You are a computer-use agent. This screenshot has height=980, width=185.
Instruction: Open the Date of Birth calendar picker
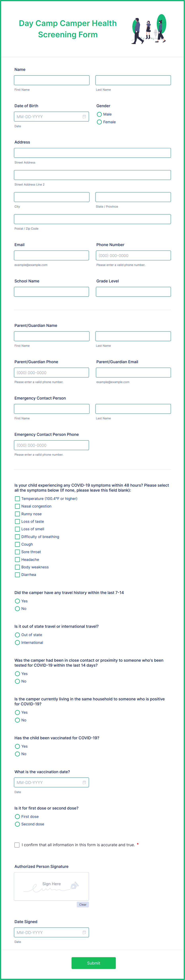click(85, 116)
